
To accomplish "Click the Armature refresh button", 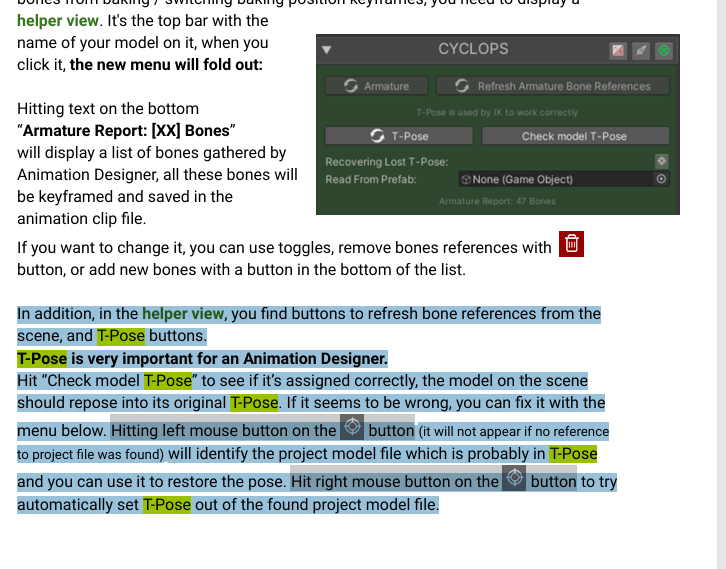I will (x=376, y=86).
